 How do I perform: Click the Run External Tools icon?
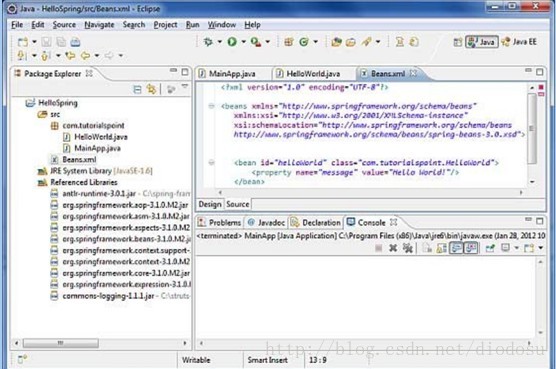click(256, 42)
